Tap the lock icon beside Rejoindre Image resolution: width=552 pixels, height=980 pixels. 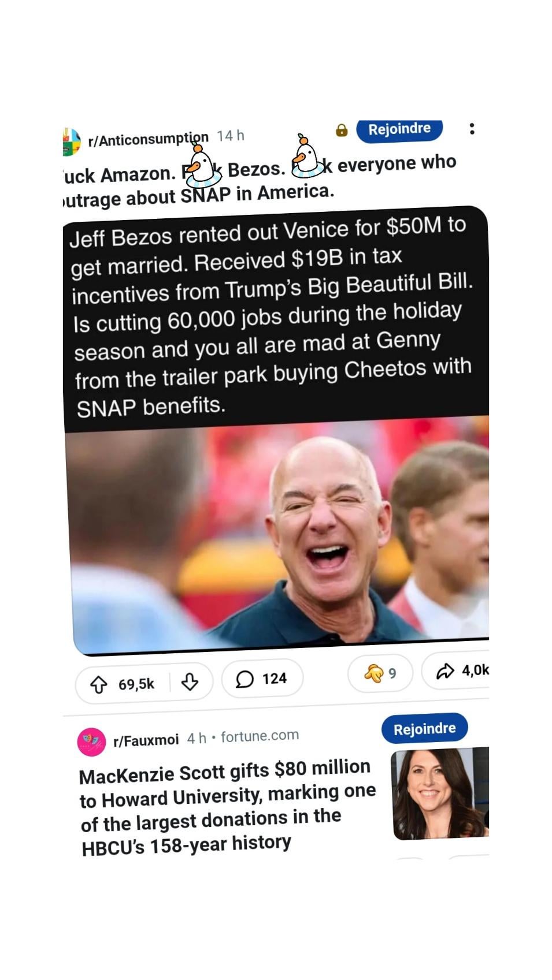342,130
